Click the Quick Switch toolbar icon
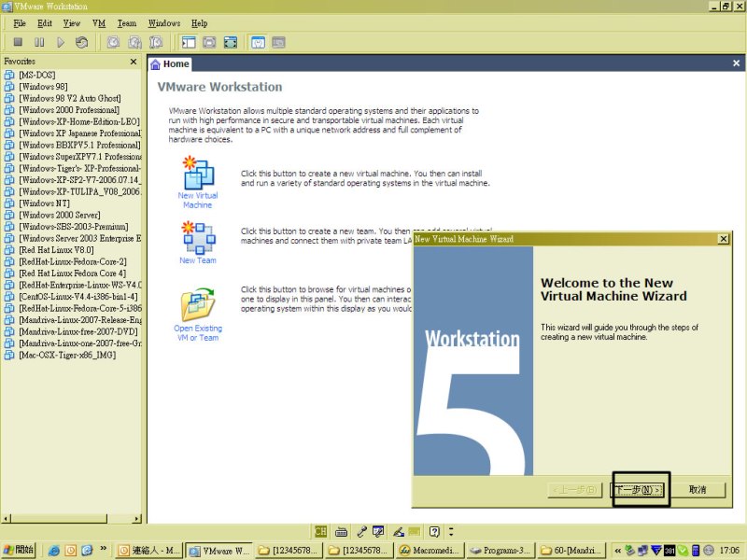 click(x=209, y=42)
